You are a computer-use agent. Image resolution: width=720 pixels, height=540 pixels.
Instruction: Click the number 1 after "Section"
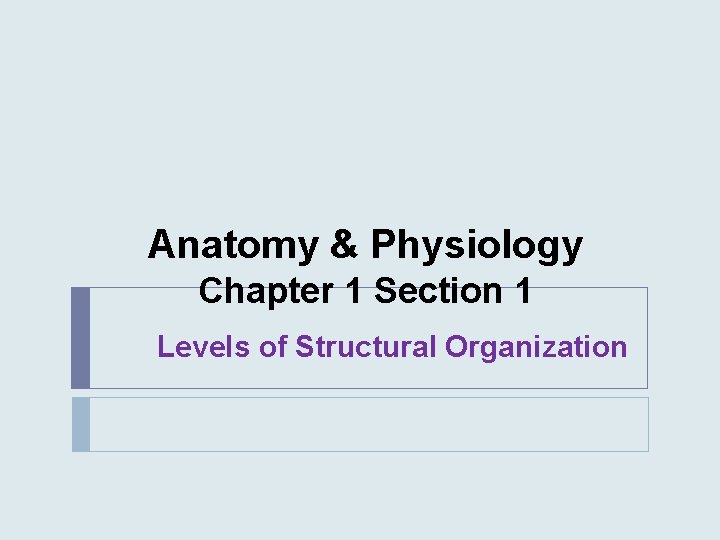(x=523, y=290)
